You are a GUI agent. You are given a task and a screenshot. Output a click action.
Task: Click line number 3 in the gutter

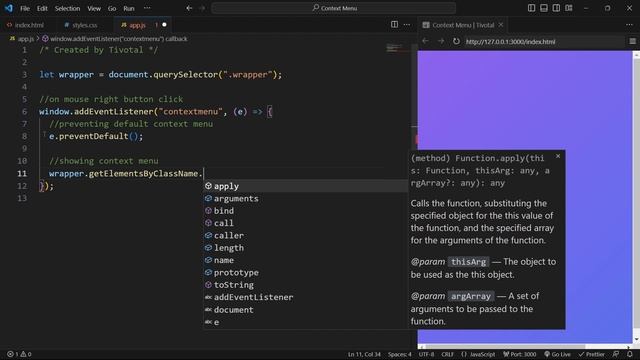24,75
